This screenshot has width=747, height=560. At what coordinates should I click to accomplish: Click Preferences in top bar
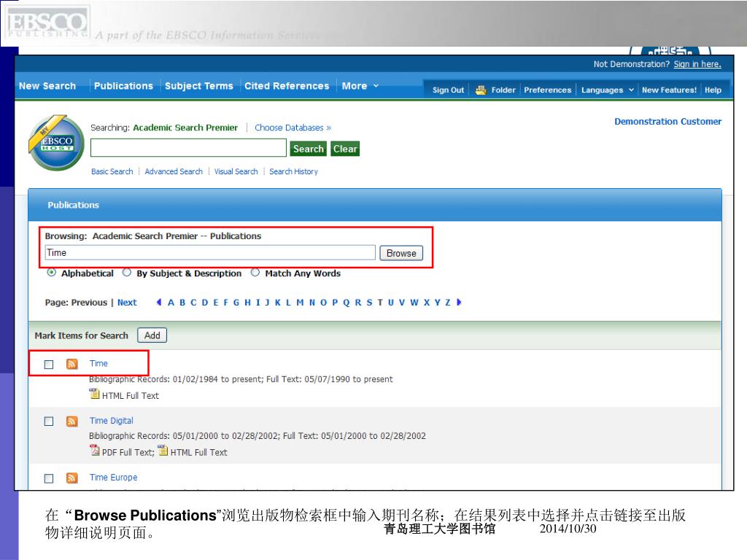pyautogui.click(x=547, y=90)
